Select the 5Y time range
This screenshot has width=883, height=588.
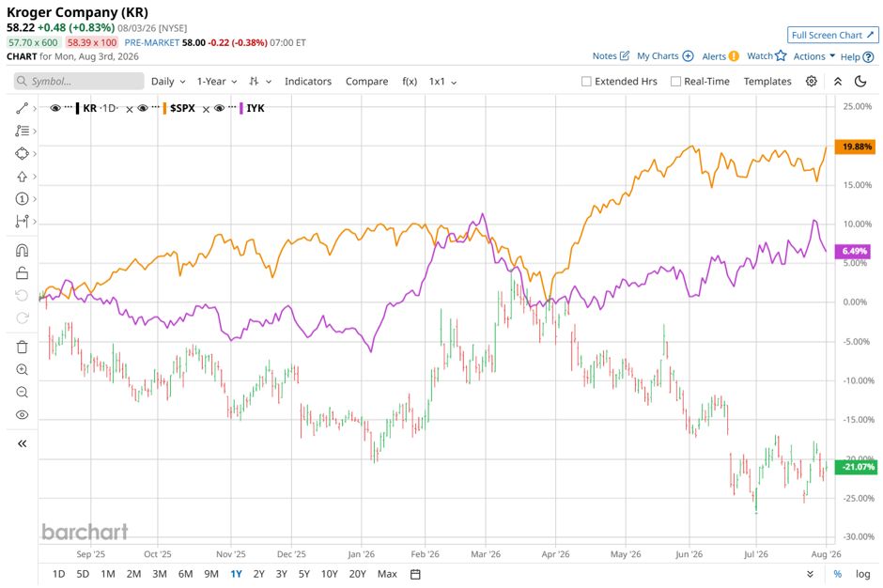pyautogui.click(x=304, y=574)
